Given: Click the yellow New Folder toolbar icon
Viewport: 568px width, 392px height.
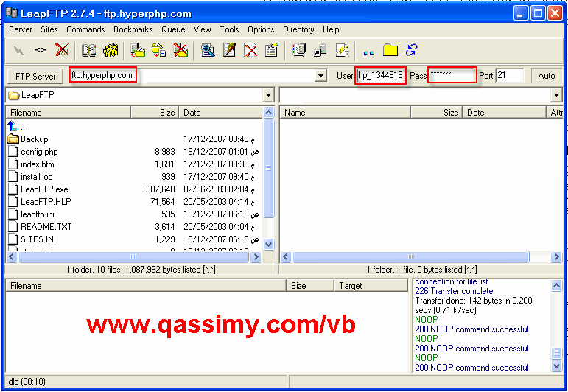Looking at the screenshot, I should (x=390, y=50).
